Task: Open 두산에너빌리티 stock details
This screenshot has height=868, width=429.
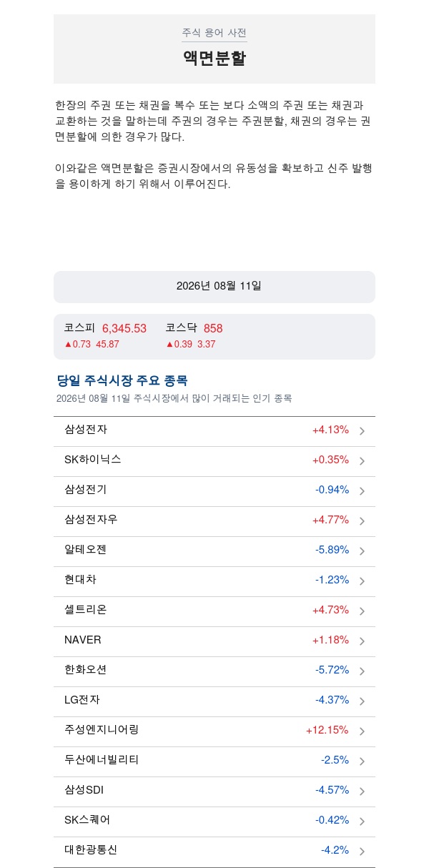Action: [214, 761]
